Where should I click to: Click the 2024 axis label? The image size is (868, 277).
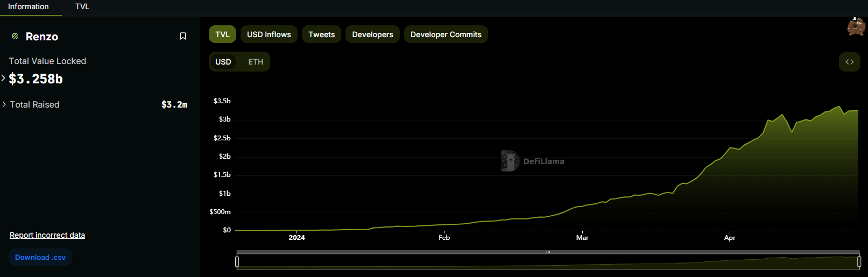coord(297,237)
